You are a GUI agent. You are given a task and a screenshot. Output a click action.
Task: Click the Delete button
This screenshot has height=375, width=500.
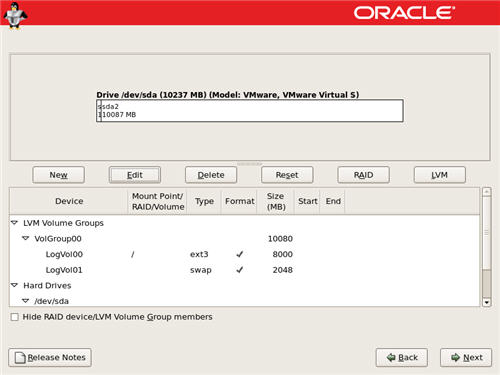(x=211, y=175)
